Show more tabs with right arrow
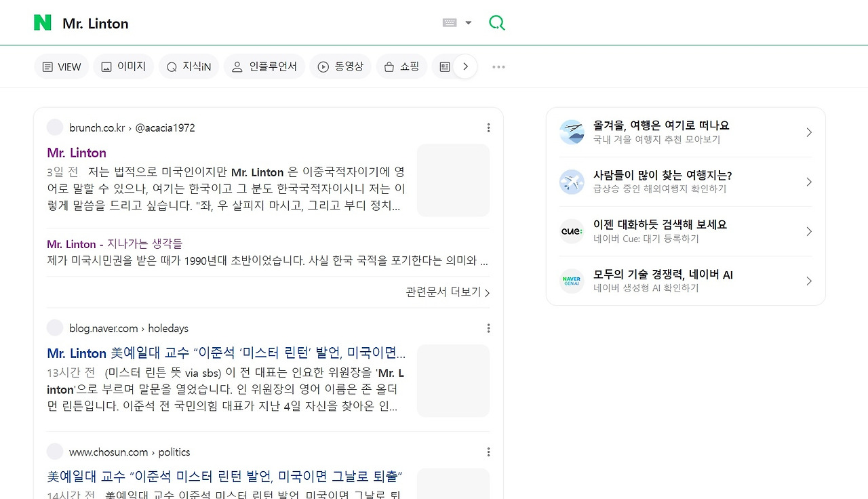This screenshot has height=499, width=868. (x=465, y=66)
